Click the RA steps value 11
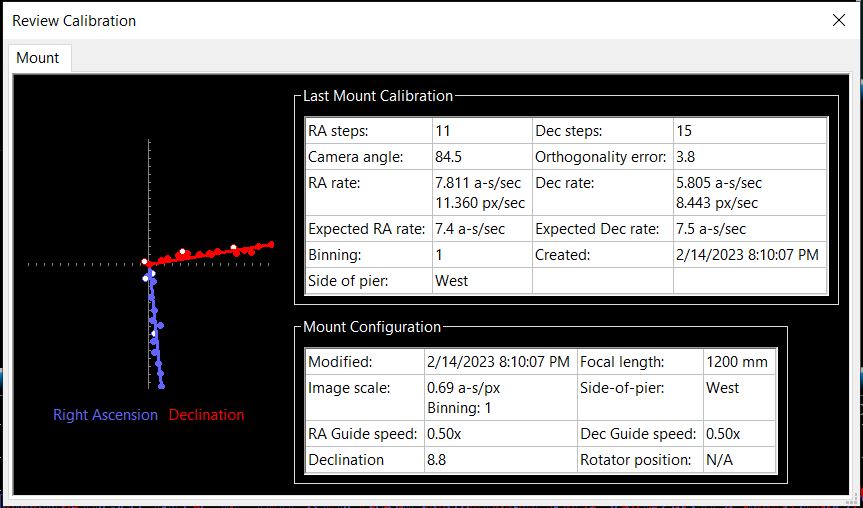Screen dimensions: 863x508 click(x=443, y=131)
